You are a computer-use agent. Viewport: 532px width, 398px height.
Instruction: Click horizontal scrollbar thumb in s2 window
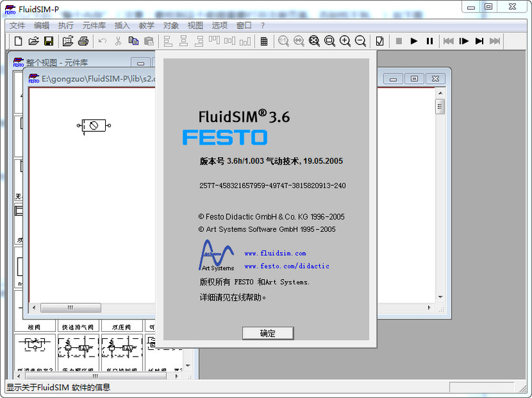[x=71, y=308]
